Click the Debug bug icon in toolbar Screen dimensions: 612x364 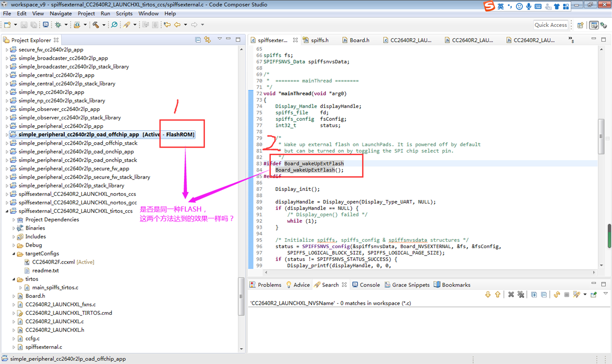pyautogui.click(x=58, y=25)
